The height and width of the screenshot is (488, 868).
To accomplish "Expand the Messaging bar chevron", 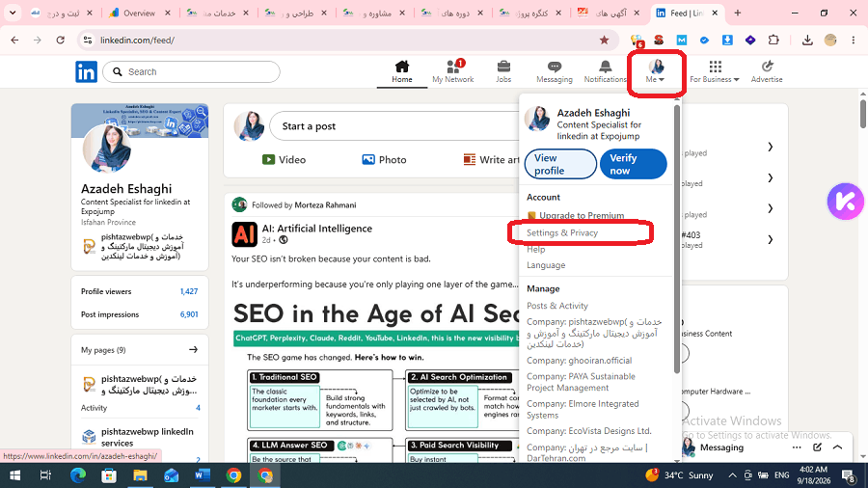I will point(837,447).
